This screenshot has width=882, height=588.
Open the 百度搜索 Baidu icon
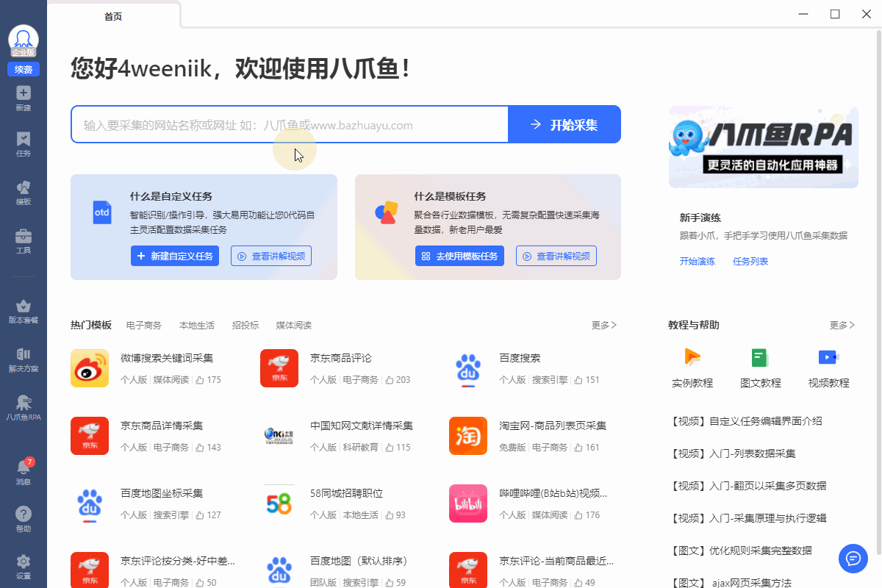coord(468,368)
